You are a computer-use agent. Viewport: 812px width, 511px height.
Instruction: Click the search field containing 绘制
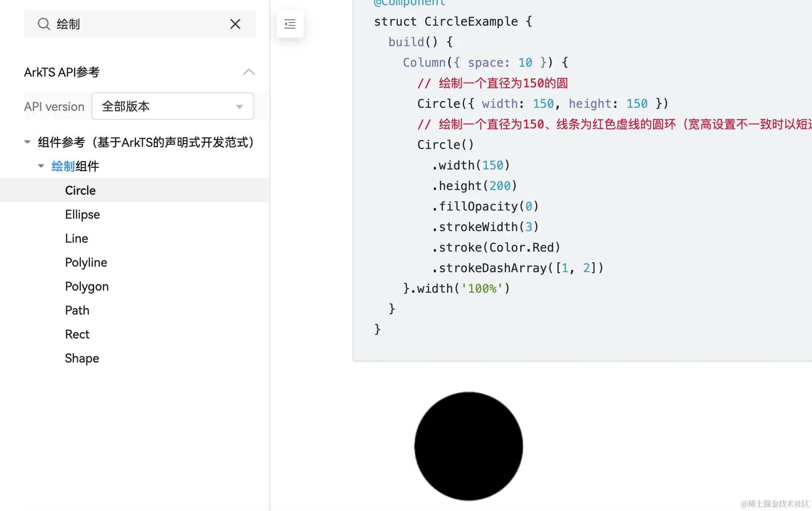[140, 24]
